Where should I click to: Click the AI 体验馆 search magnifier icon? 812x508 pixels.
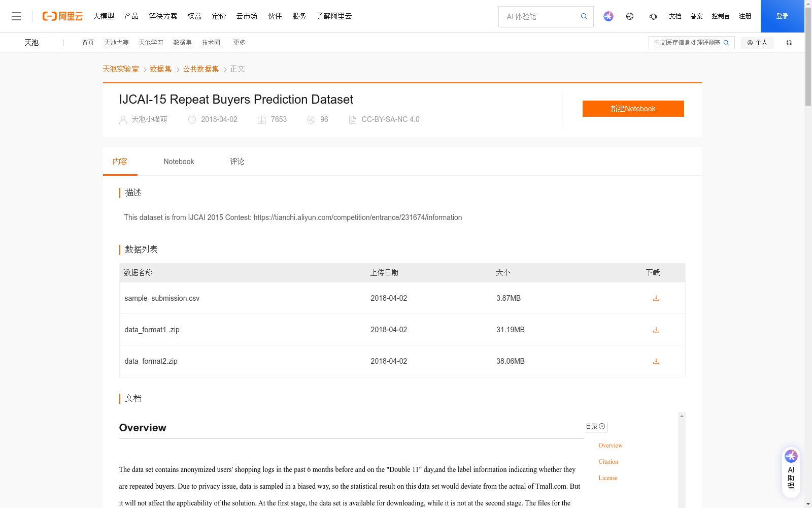click(x=584, y=16)
